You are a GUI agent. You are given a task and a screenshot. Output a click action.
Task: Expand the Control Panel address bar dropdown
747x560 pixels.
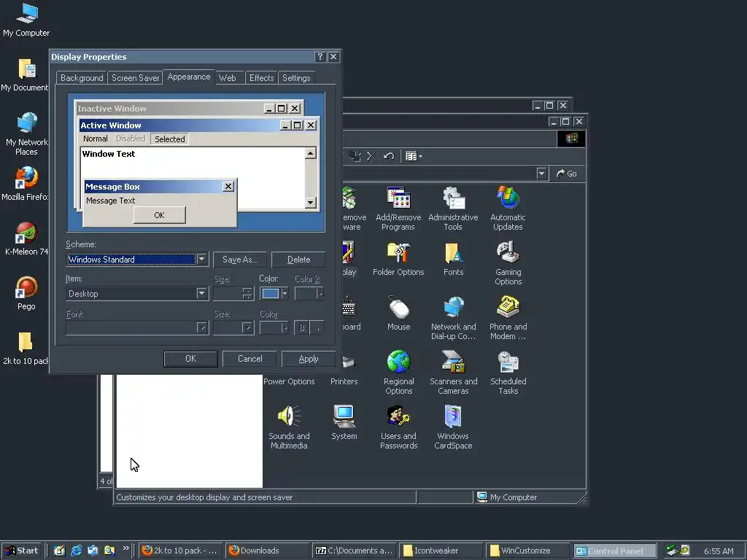tap(541, 174)
